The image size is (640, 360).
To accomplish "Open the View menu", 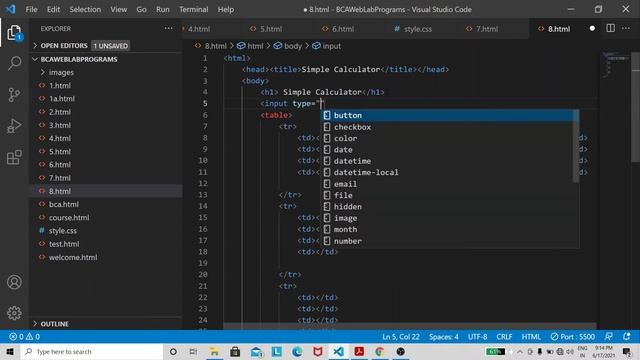I will click(x=118, y=9).
